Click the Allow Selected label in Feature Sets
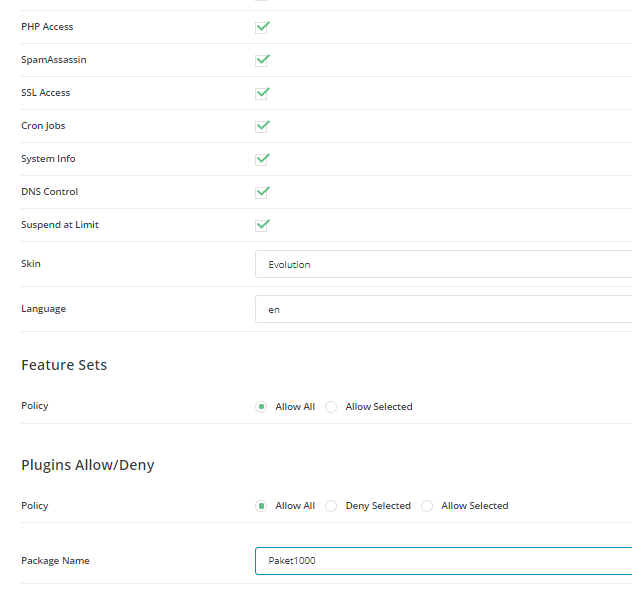Image resolution: width=632 pixels, height=597 pixels. point(379,407)
